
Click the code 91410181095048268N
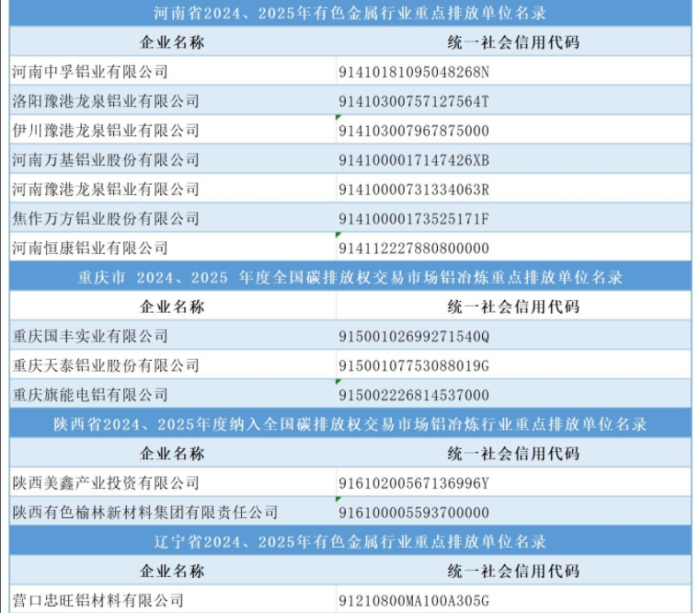pyautogui.click(x=413, y=72)
